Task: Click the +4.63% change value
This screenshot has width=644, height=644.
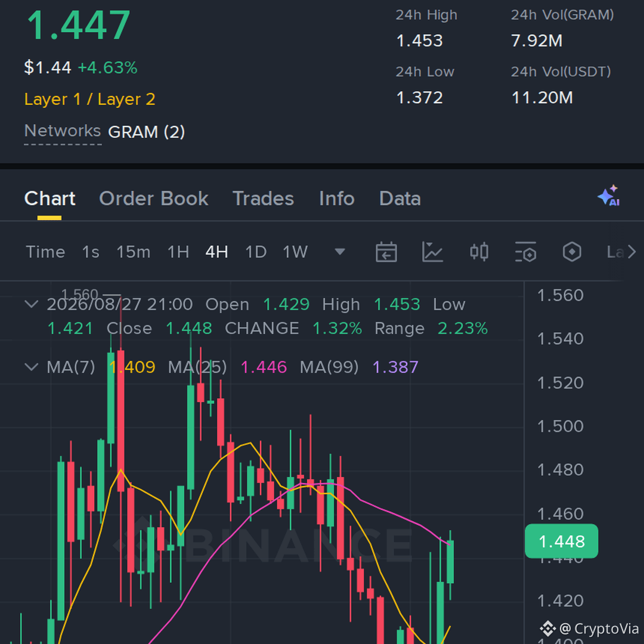Action: point(107,68)
